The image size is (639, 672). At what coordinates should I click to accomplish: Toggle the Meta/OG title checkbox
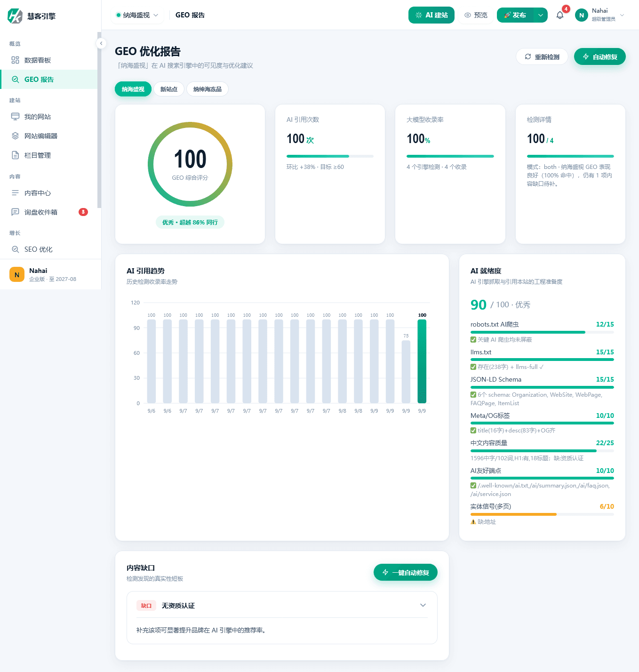pyautogui.click(x=473, y=431)
